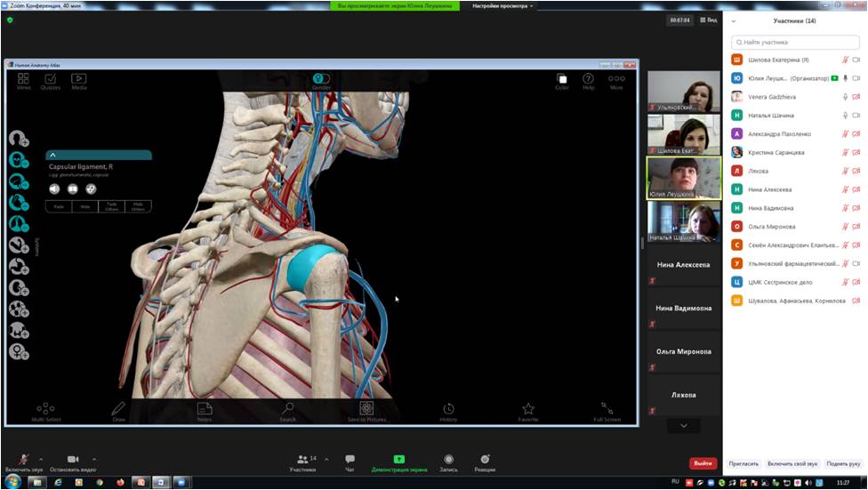The image size is (868, 490).
Task: Open the Quizzes section
Action: 51,81
